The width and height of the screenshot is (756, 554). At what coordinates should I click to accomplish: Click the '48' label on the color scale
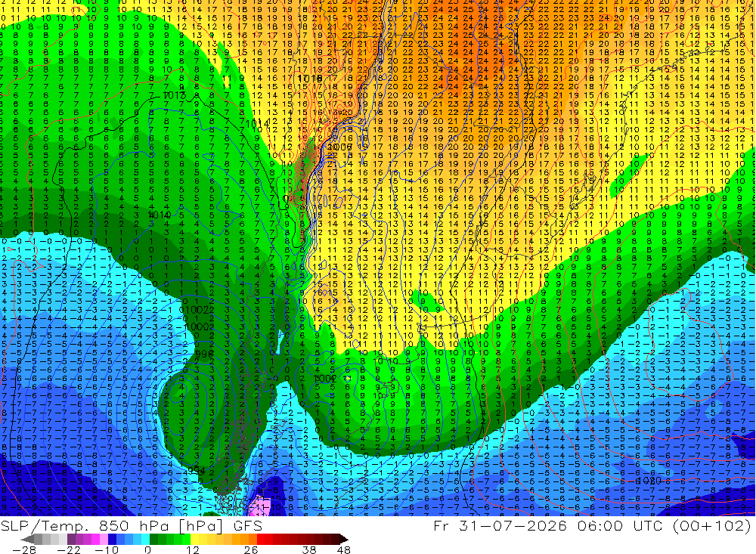(x=343, y=550)
